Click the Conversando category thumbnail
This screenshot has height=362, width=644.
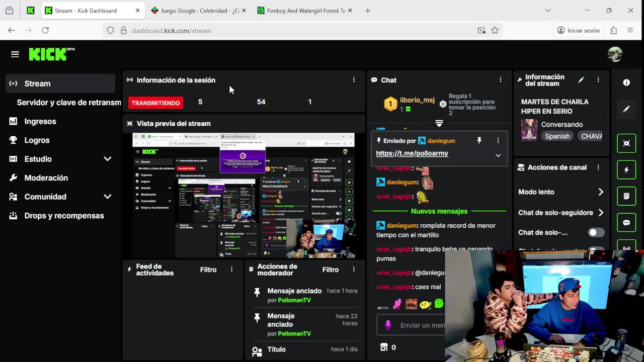(529, 130)
